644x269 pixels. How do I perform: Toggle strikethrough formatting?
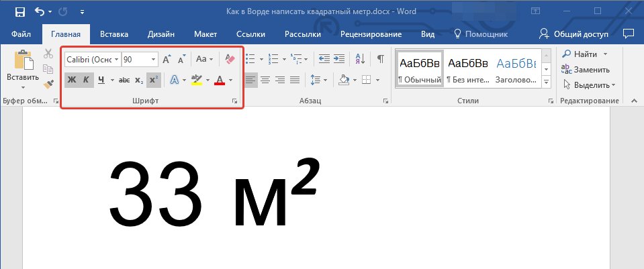click(124, 80)
